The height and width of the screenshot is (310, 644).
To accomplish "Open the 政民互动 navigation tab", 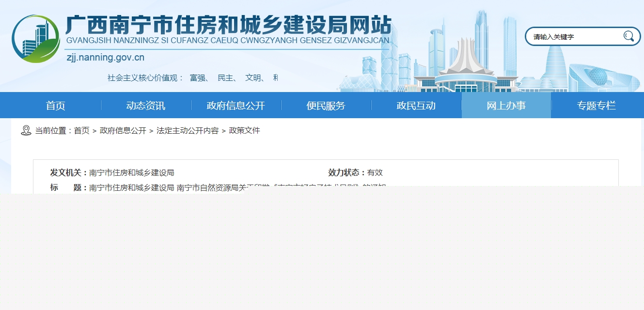I will (x=416, y=106).
